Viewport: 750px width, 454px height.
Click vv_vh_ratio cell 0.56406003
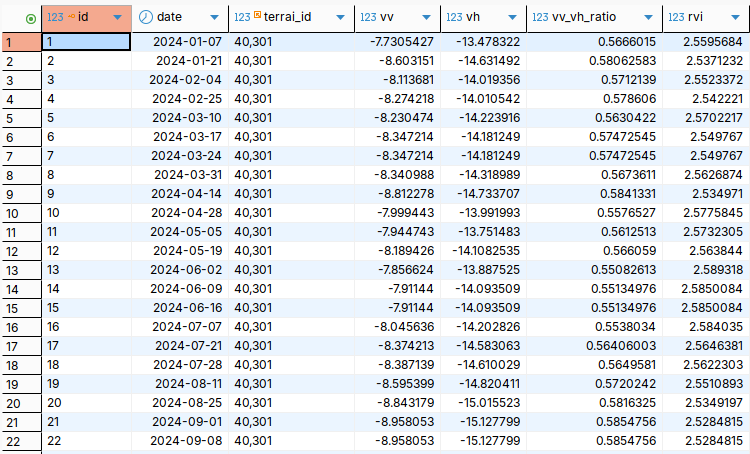pyautogui.click(x=595, y=346)
